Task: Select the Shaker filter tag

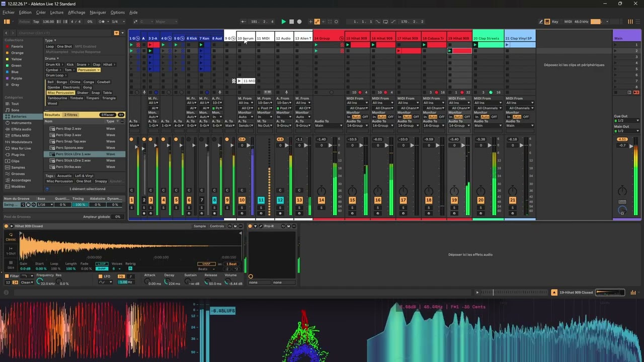Action: point(83,93)
